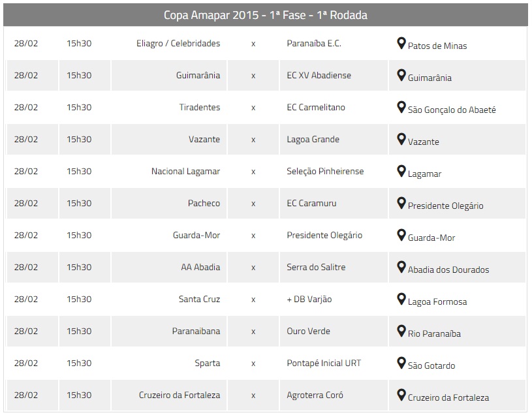Click the pin icon next to Lagamar
532x417 pixels.
401,171
